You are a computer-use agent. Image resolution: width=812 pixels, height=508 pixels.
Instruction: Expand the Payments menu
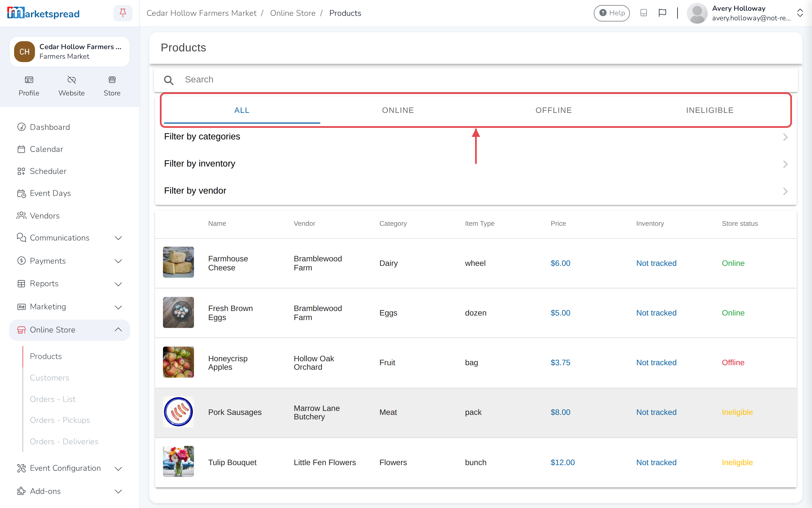tap(69, 261)
